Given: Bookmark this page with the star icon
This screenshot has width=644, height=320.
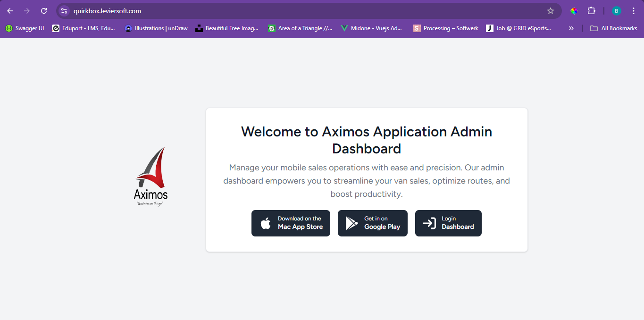Looking at the screenshot, I should pyautogui.click(x=550, y=11).
